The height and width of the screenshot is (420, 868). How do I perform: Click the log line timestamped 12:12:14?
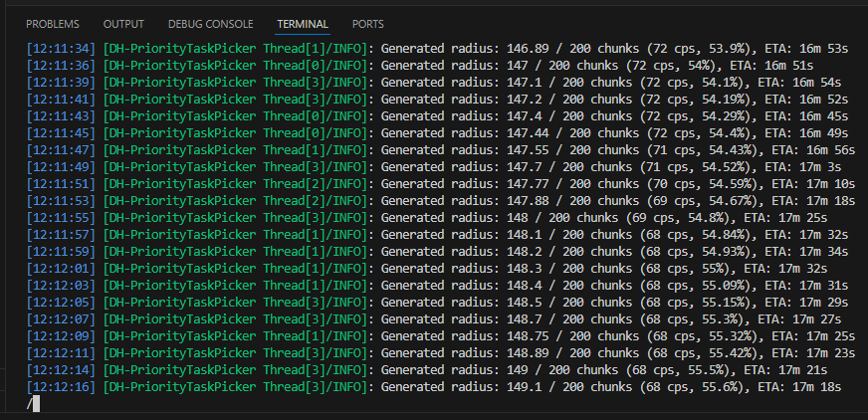click(x=427, y=370)
